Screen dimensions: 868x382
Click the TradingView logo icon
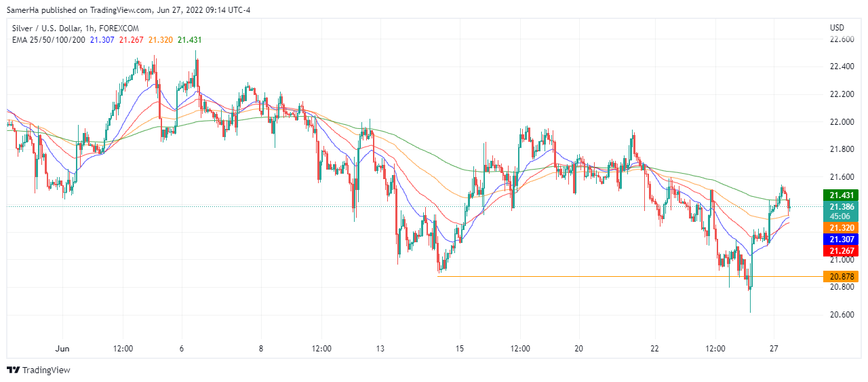click(13, 370)
